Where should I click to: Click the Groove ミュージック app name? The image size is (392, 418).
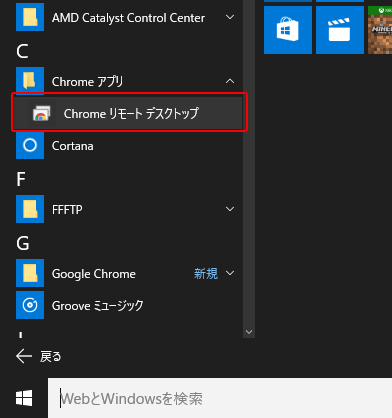tap(98, 306)
